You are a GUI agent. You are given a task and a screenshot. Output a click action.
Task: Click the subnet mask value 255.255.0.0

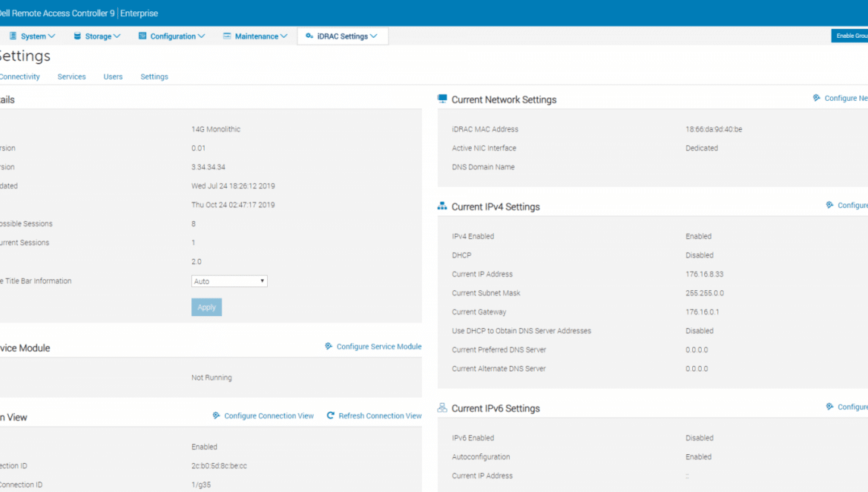click(x=704, y=293)
